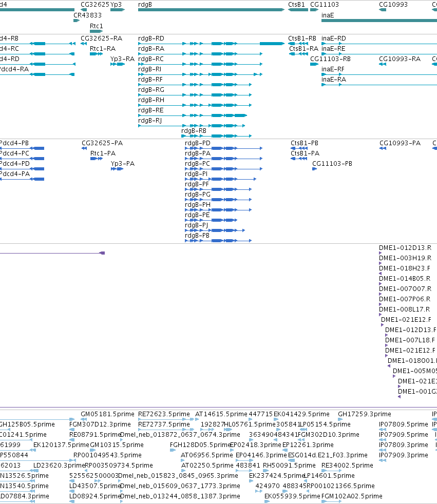Viewport: 437px width, 504px height.
Task: Open the inaE-RA transcript label
Action: (334, 80)
